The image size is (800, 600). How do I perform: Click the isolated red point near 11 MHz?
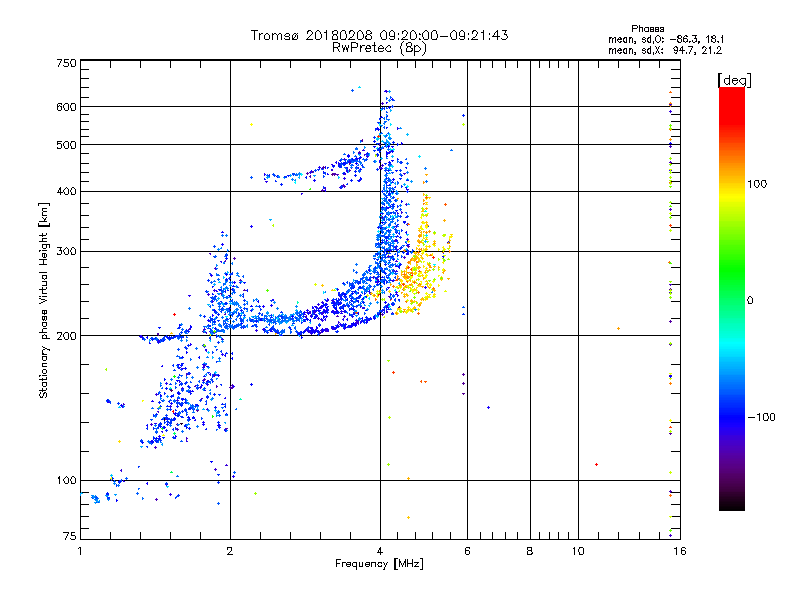point(596,465)
